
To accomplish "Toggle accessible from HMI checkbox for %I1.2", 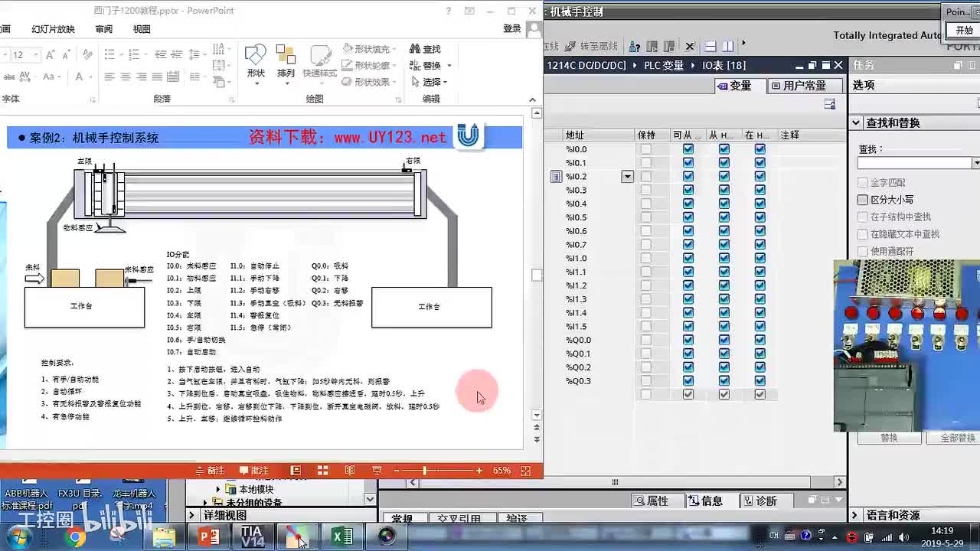I will tap(688, 285).
